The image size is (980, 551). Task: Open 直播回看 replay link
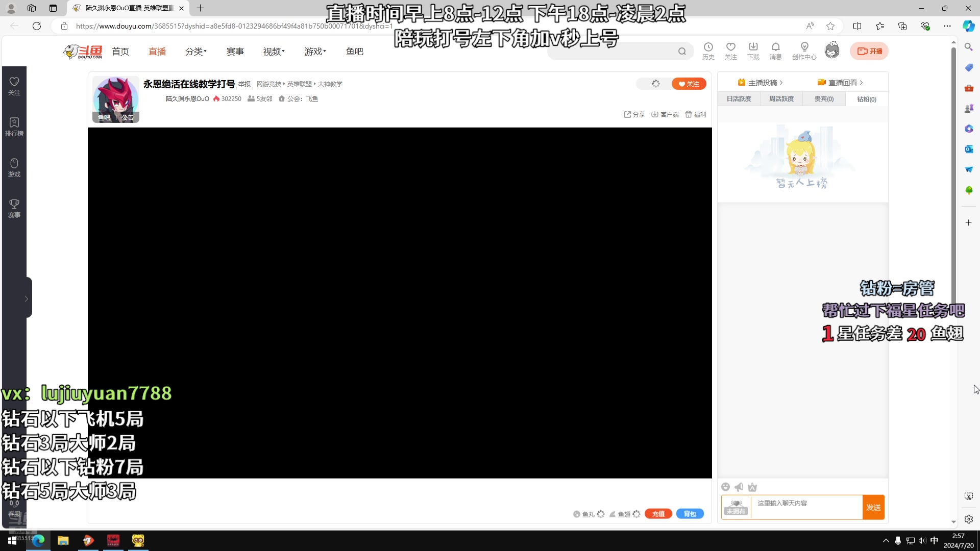tap(841, 83)
